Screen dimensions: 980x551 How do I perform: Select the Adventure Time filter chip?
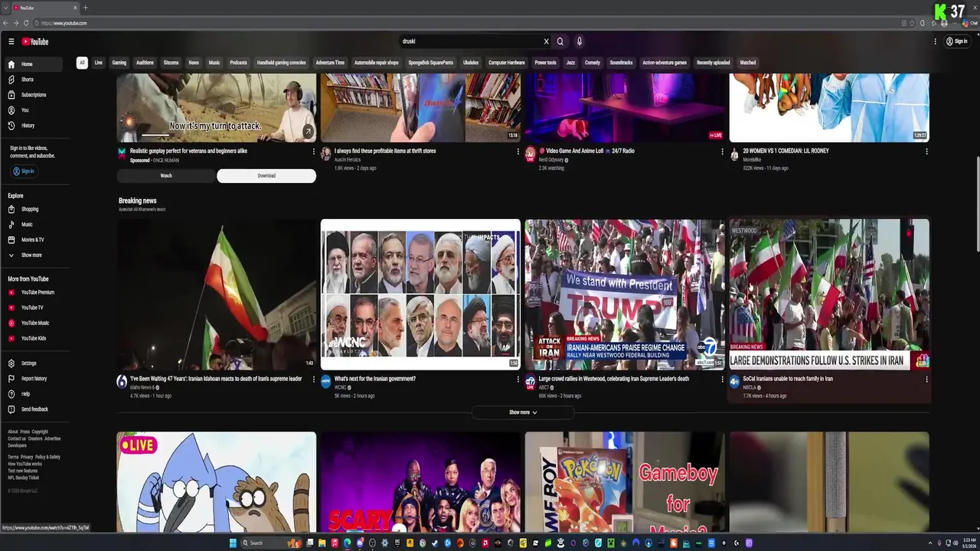coord(330,63)
